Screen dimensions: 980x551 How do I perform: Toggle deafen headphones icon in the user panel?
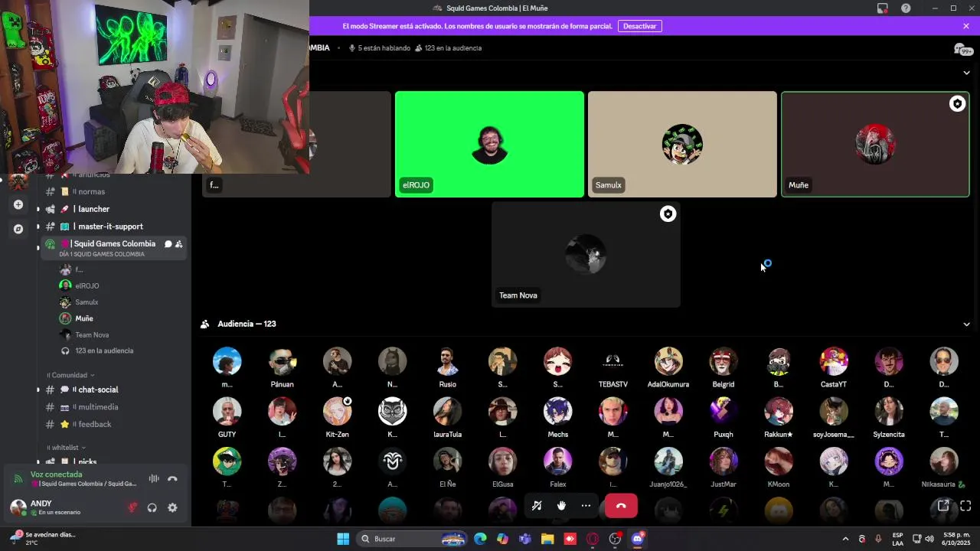point(152,507)
